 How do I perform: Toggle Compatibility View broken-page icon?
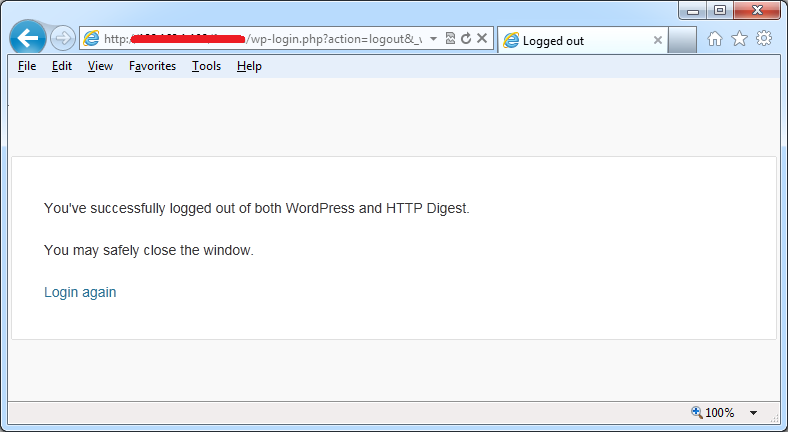(450, 39)
